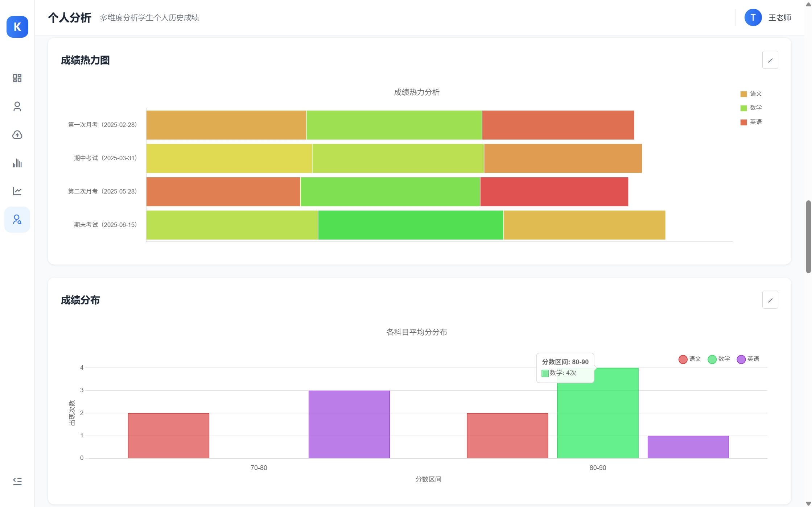
Task: Open the dashboard grid icon in sidebar
Action: pos(17,78)
